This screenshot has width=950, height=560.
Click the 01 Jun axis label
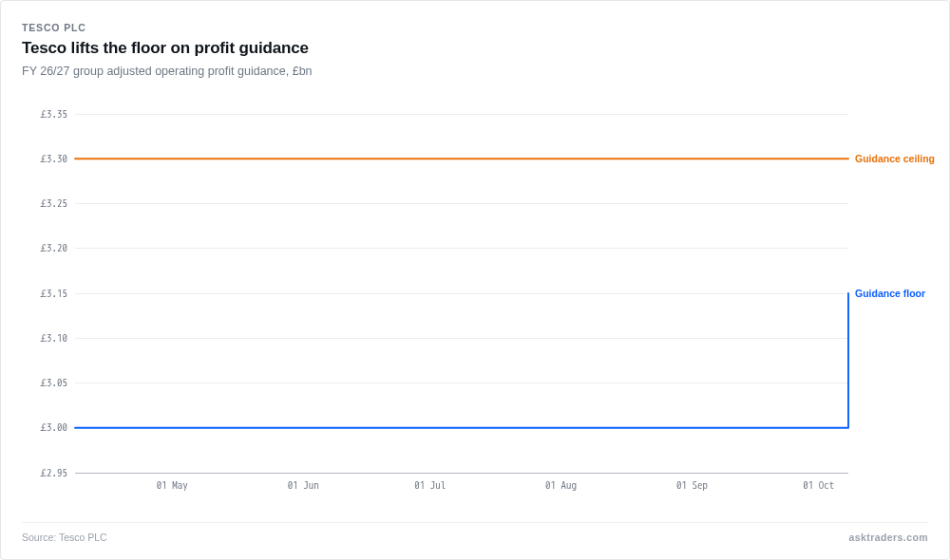[303, 485]
